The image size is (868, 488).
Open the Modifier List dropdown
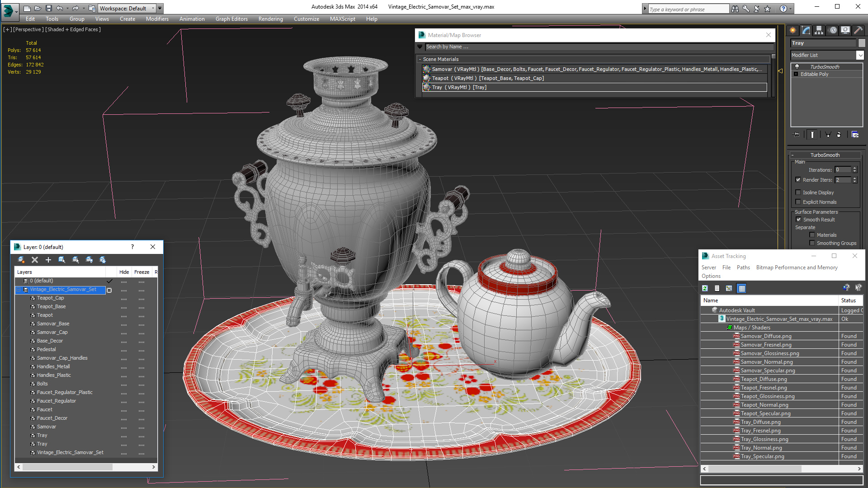859,55
